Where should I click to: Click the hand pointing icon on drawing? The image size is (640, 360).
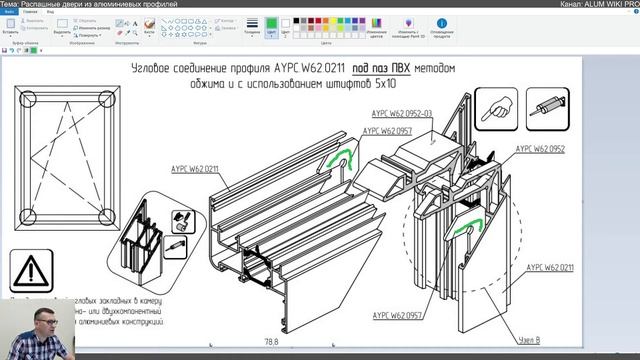(496, 109)
